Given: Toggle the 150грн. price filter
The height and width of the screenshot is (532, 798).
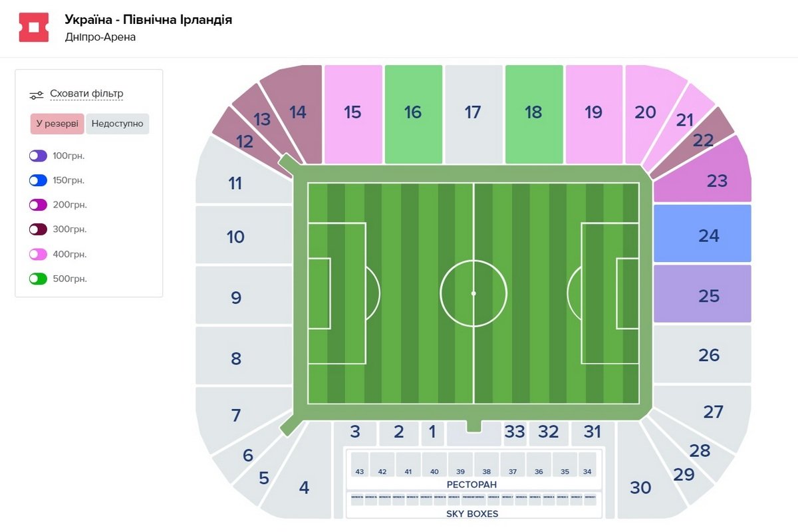Looking at the screenshot, I should click(38, 180).
